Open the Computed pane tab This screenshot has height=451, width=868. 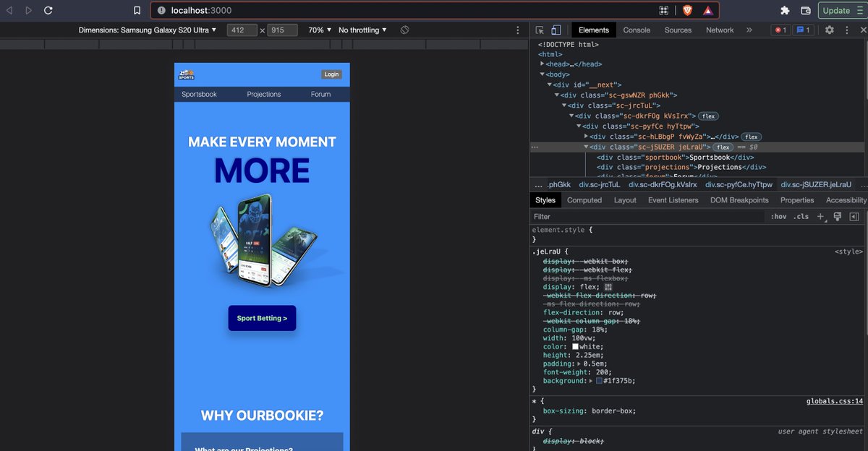584,200
